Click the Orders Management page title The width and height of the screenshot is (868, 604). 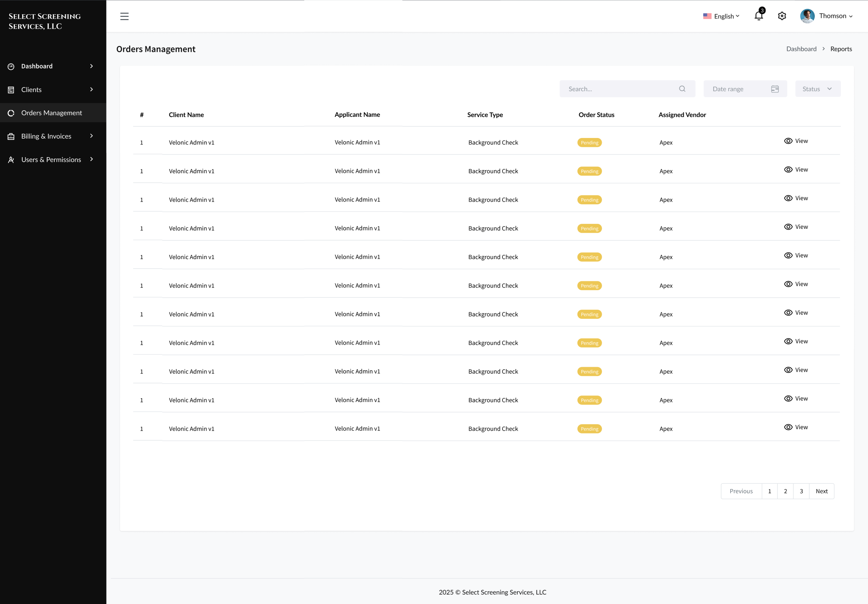pyautogui.click(x=156, y=49)
